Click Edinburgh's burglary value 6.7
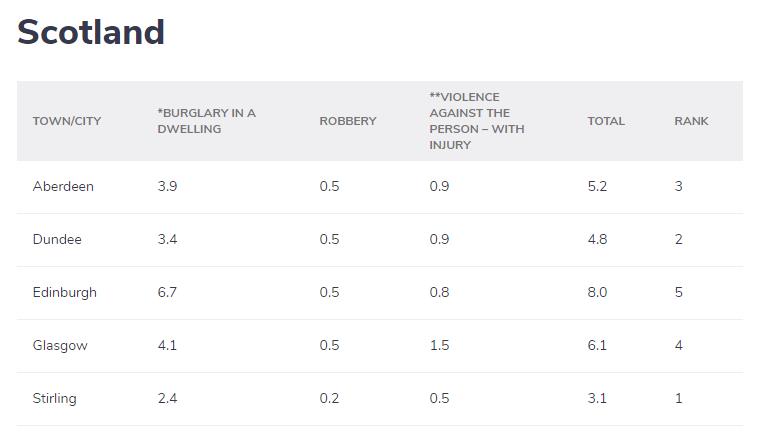Viewport: 759px width, 440px height. pyautogui.click(x=167, y=293)
